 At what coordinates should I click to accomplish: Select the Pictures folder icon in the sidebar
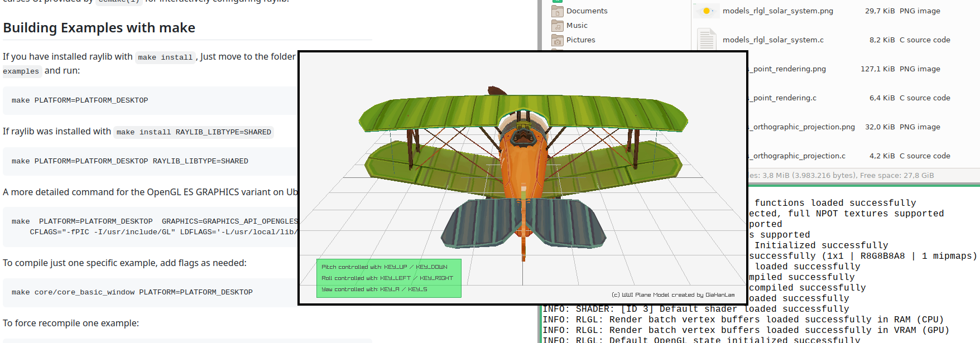point(557,40)
